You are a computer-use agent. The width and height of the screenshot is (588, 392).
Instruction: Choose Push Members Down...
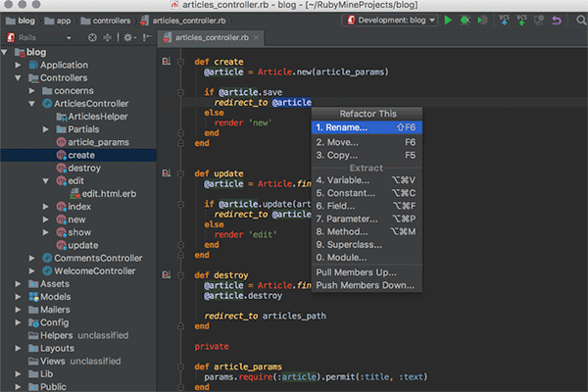[367, 285]
